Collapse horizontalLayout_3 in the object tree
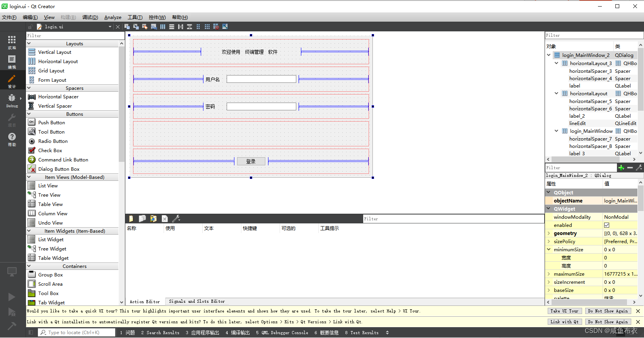Viewport: 644px width, 338px height. click(556, 63)
